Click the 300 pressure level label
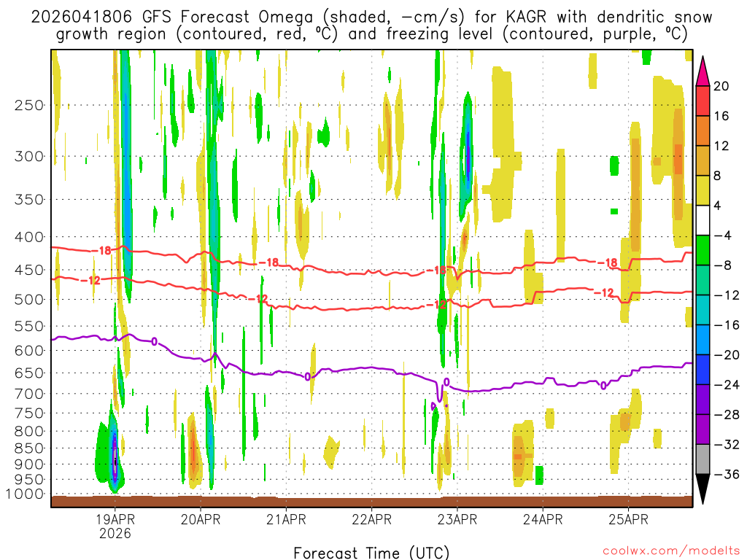 pyautogui.click(x=29, y=156)
